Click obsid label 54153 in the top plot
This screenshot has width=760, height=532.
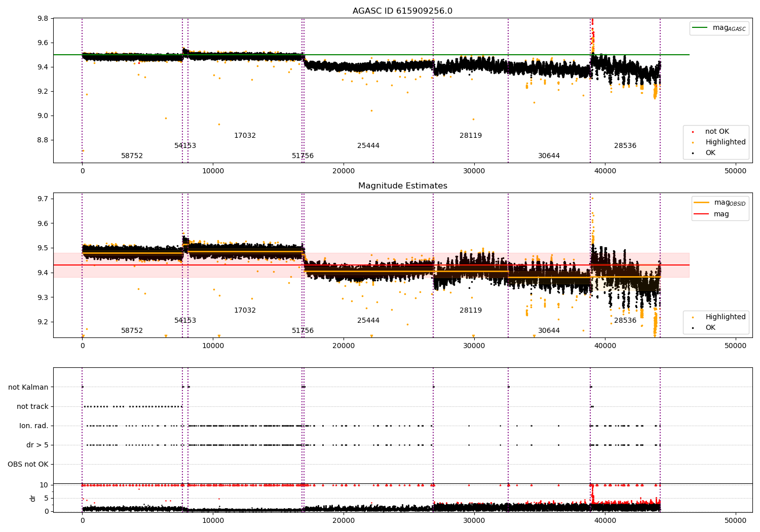(x=185, y=146)
